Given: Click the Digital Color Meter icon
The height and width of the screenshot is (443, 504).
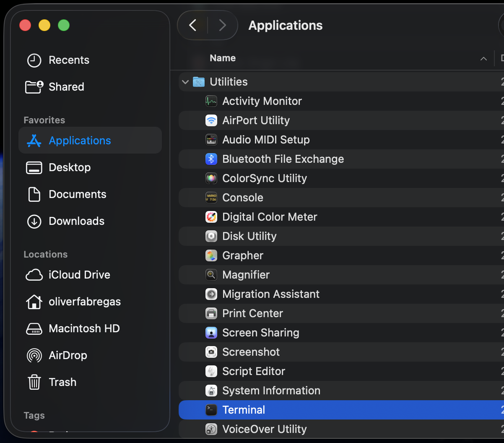Looking at the screenshot, I should click(211, 217).
